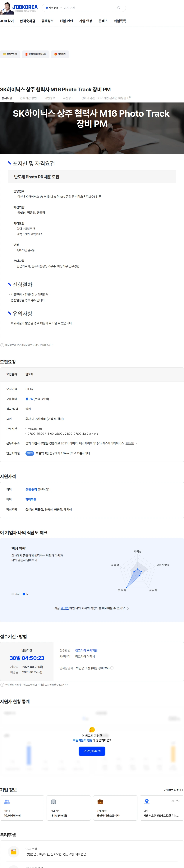The image size is (184, 868).
Task: Open the JOB 찾기 menu
Action: (7, 21)
